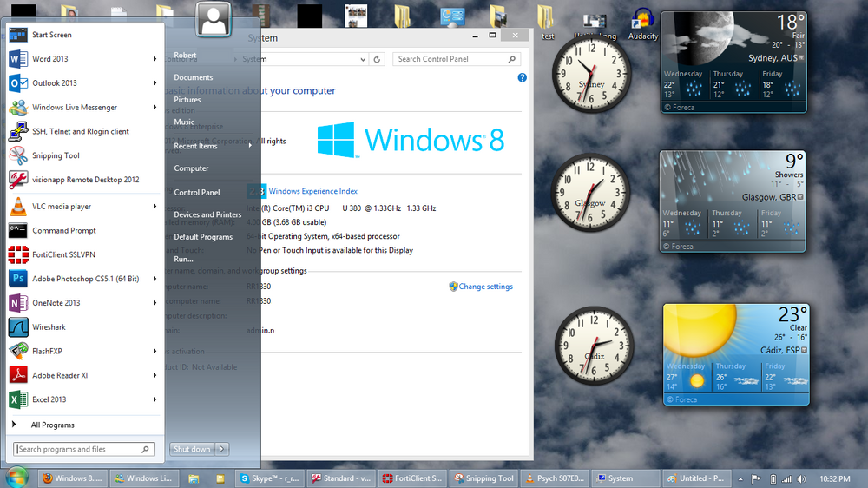
Task: Click Search Control Panel field
Action: (x=457, y=59)
